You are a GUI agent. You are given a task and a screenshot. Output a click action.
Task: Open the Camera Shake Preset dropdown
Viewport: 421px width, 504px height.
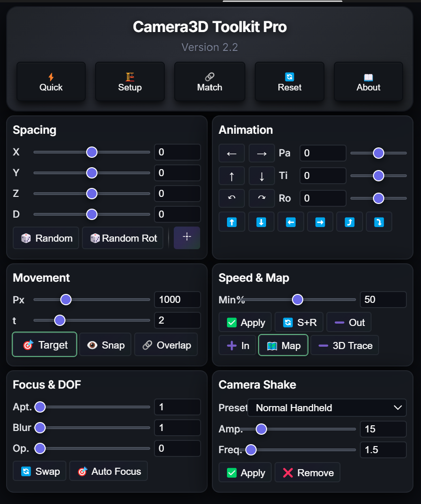click(x=327, y=408)
